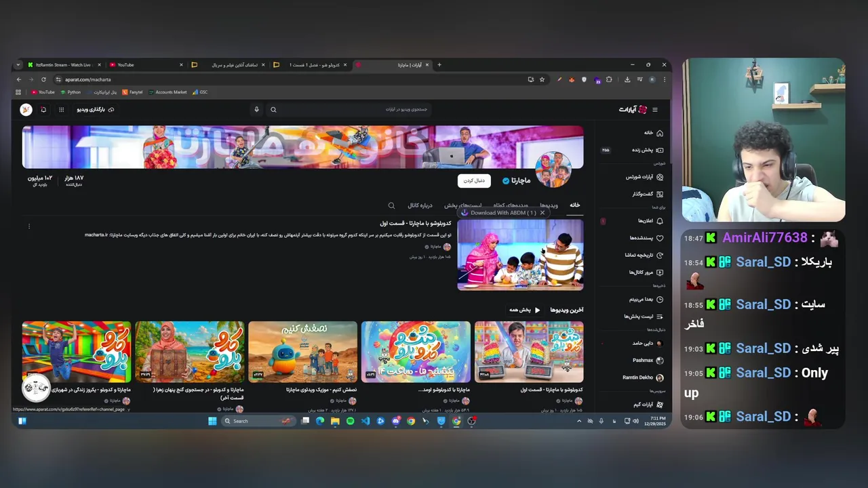868x488 pixels.
Task: Switch to کودولو شو - فصل 1 browser tab
Action: [x=311, y=65]
